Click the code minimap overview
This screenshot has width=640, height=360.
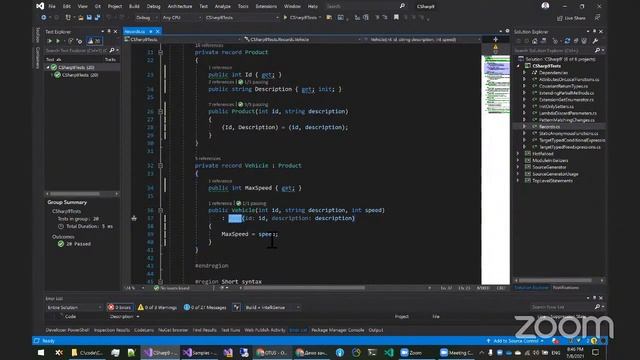496,169
